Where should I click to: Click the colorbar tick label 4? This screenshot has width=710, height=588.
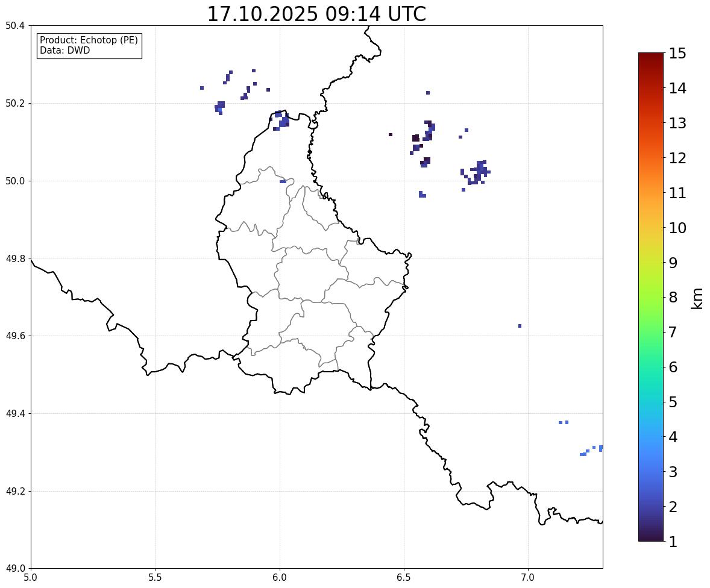[x=673, y=437]
